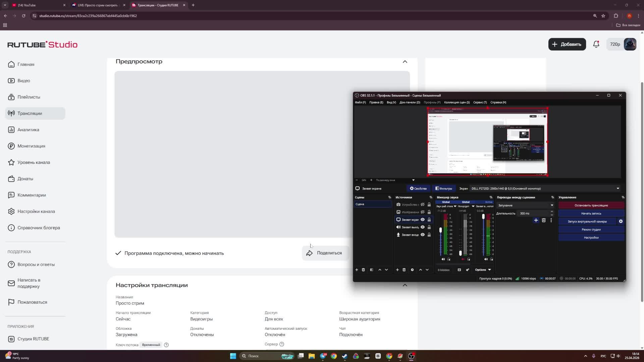Open the Затухание transition dropdown
Viewport: 644px width, 362px height.
pos(525,205)
